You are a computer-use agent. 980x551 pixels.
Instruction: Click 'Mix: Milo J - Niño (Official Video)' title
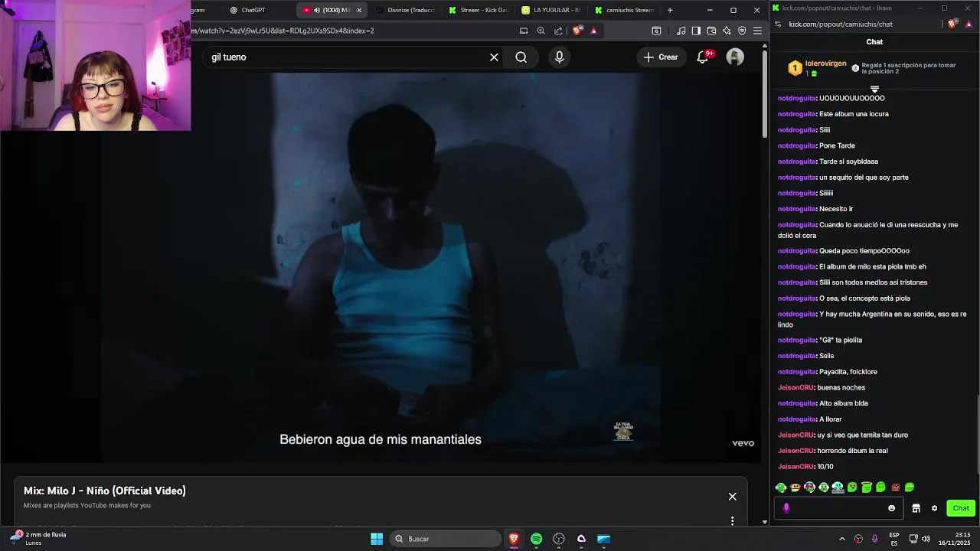coord(105,491)
